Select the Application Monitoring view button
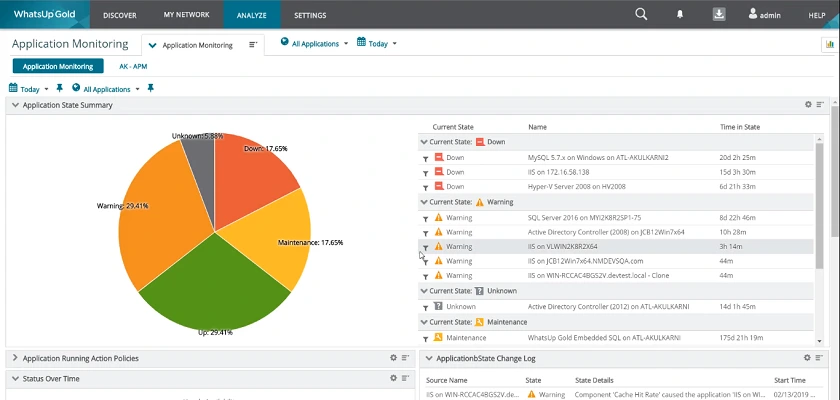 click(x=58, y=66)
